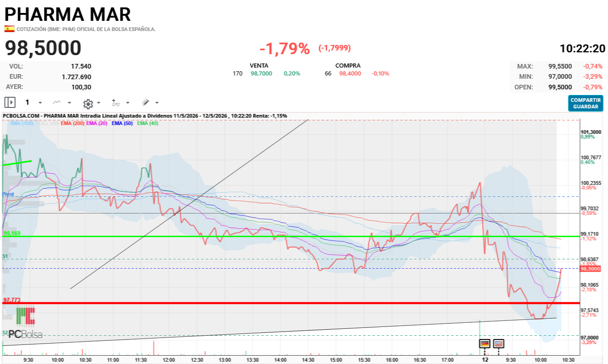Select the interval value 1
Viewport: 608px width, 364px height.
point(27,102)
